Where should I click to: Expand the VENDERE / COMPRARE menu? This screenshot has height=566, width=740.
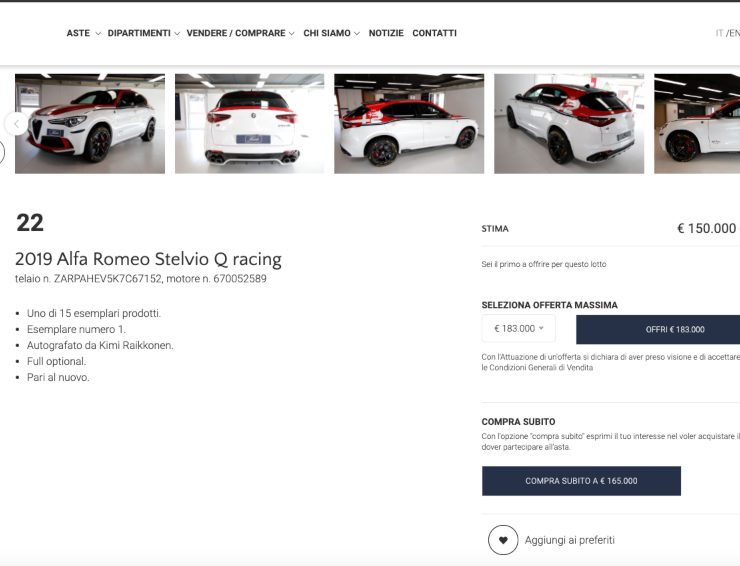[240, 33]
